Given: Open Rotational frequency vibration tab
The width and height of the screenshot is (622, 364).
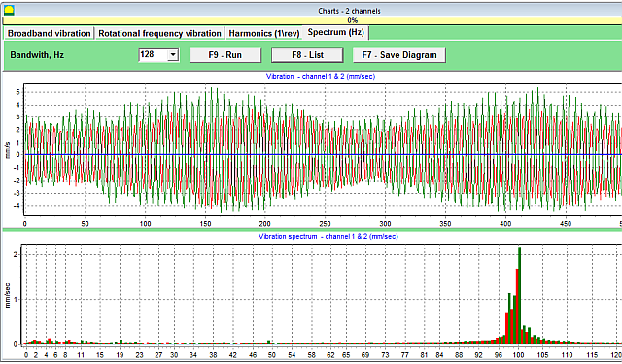Looking at the screenshot, I should point(159,33).
